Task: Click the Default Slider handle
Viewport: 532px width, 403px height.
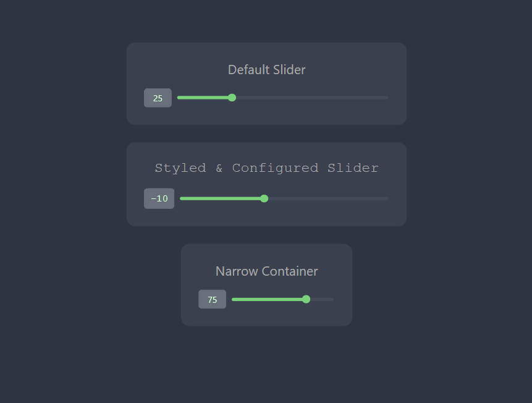Action: coord(232,98)
